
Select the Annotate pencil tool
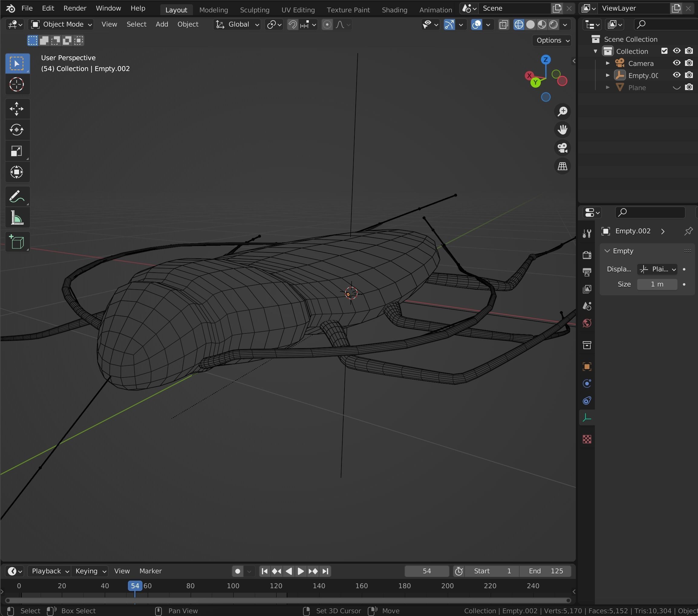click(16, 196)
